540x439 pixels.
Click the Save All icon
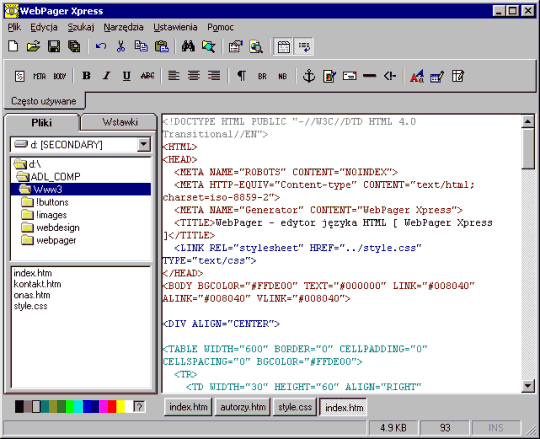pyautogui.click(x=74, y=46)
